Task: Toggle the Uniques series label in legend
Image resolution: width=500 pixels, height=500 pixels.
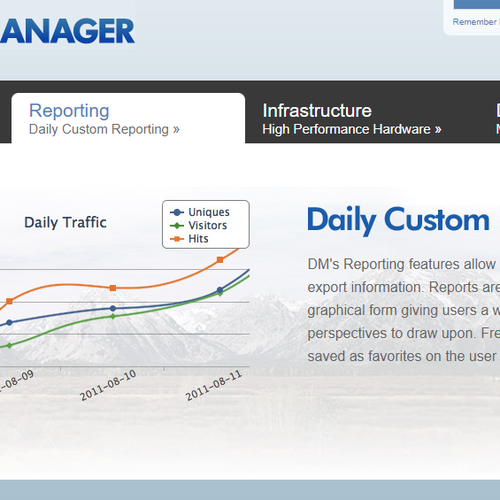Action: point(209,212)
